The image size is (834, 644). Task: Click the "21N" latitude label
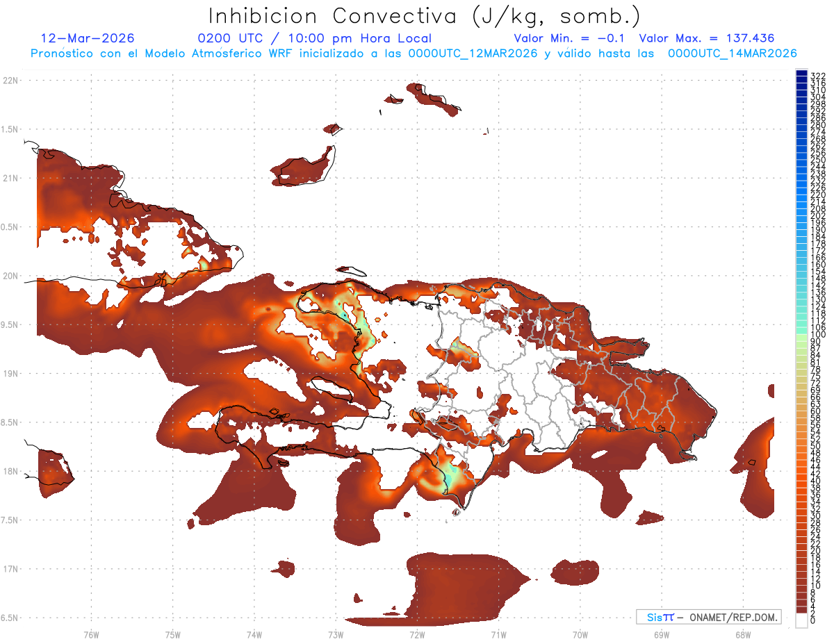pyautogui.click(x=10, y=178)
